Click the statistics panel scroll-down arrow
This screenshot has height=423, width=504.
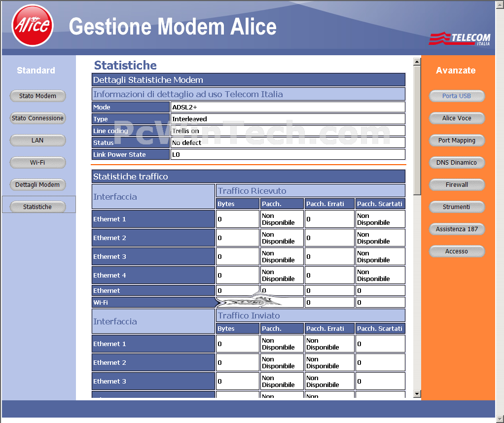point(417,394)
